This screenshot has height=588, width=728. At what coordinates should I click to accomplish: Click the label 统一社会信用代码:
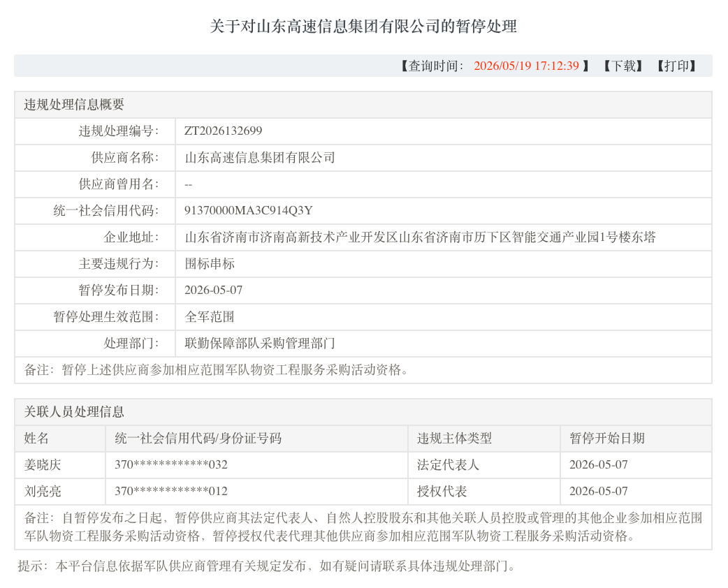tap(106, 211)
